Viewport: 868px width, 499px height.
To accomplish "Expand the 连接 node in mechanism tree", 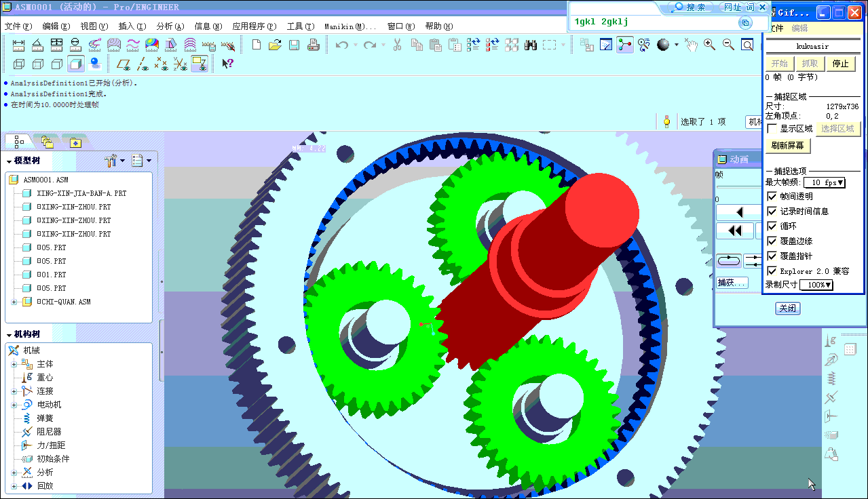I will [x=14, y=391].
